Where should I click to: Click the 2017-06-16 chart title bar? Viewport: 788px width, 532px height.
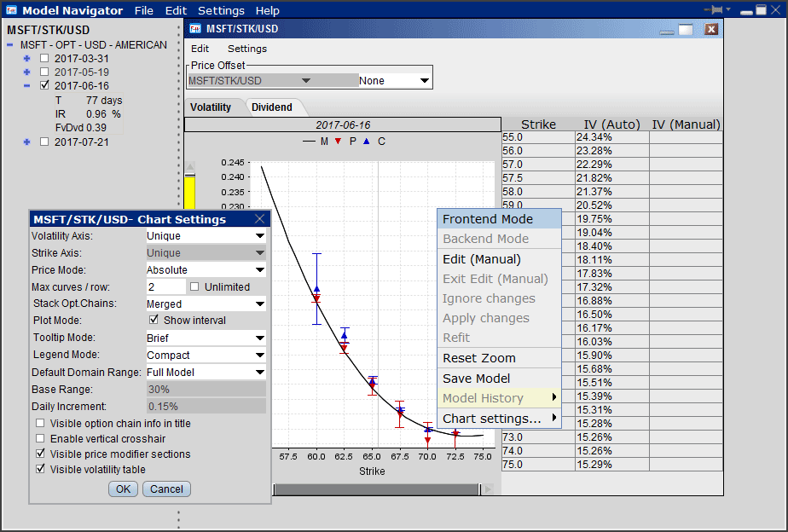coord(343,124)
